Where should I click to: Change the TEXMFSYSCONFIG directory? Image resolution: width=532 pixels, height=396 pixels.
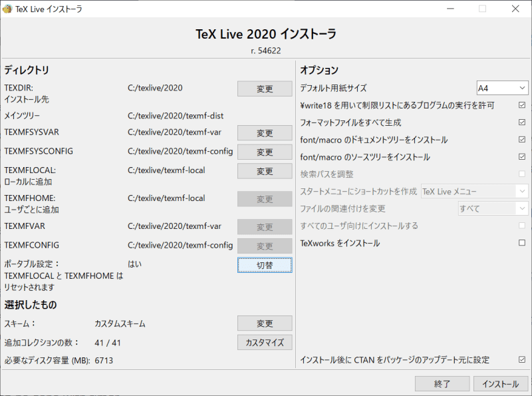265,152
